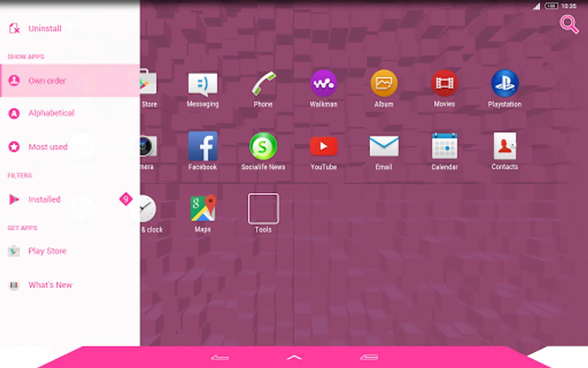
Task: Open the Camera app icon
Action: 148,146
